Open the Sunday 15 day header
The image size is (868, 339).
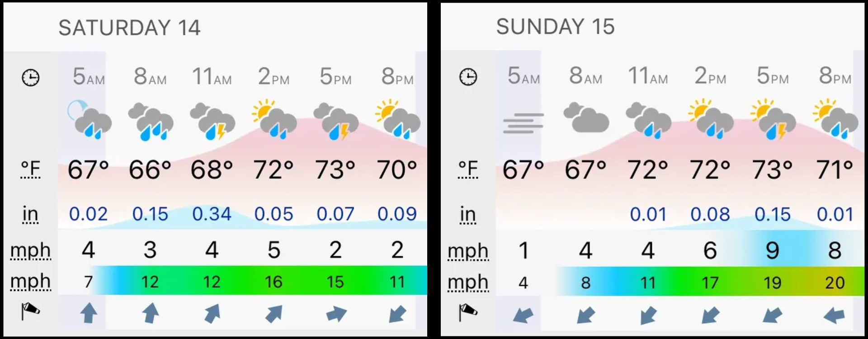[555, 27]
